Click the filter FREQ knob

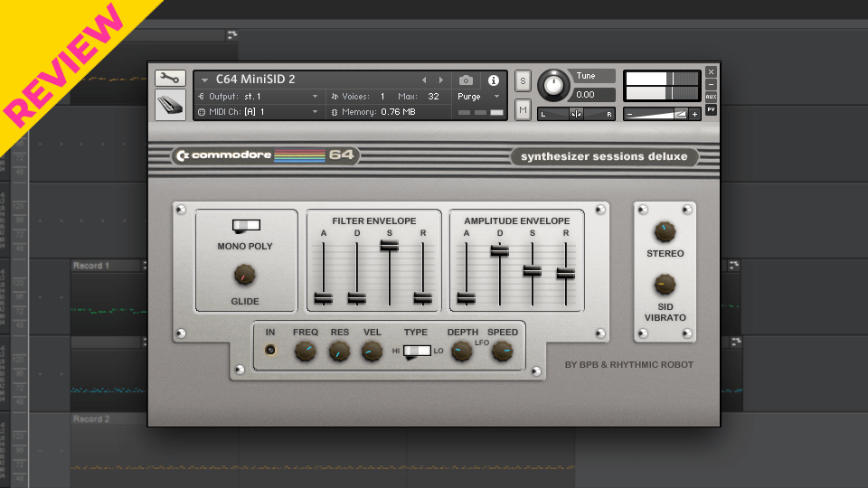click(305, 351)
